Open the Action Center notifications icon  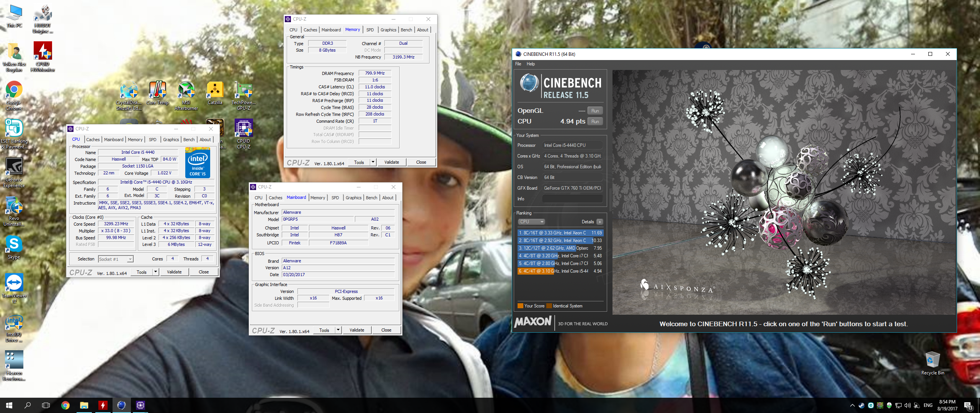(x=969, y=405)
